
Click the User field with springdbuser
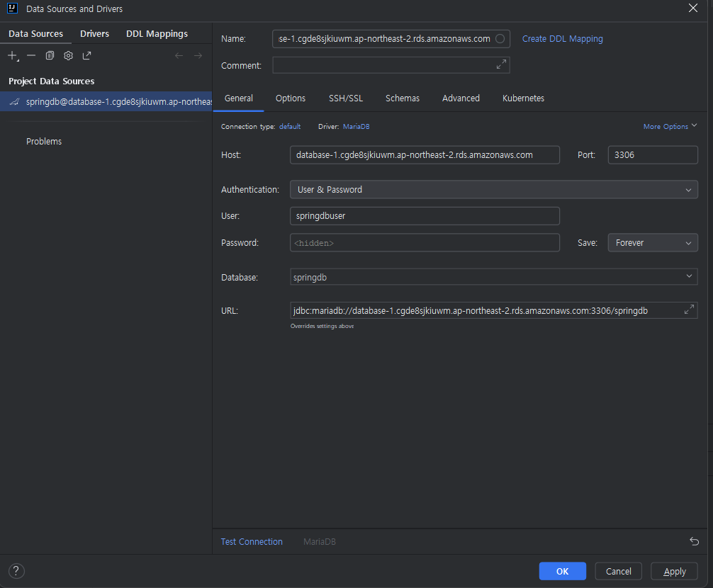click(x=425, y=216)
